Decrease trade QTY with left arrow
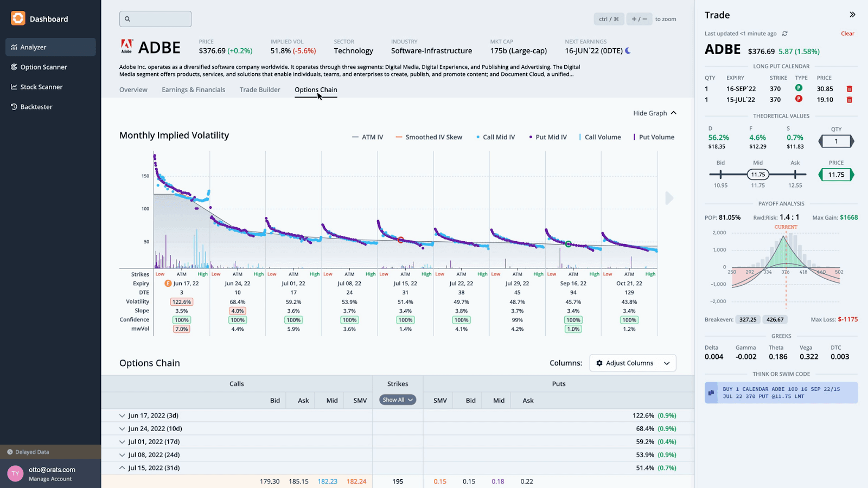This screenshot has width=868, height=488. click(821, 142)
